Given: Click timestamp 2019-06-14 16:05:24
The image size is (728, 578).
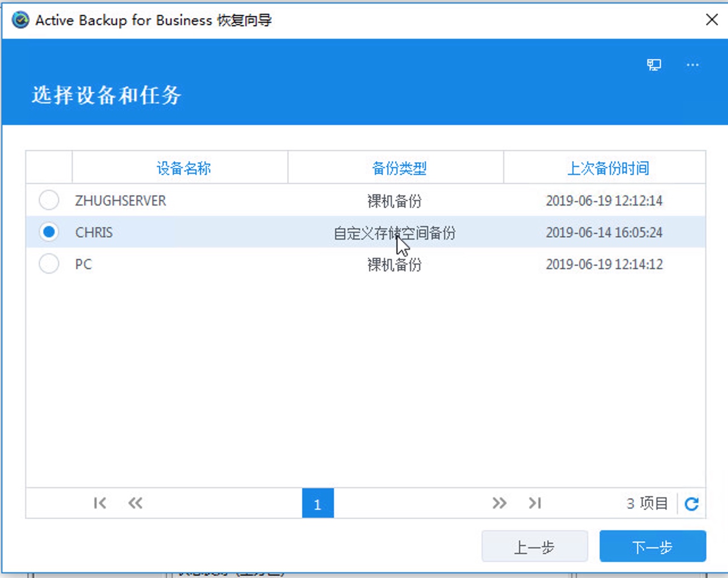Looking at the screenshot, I should [604, 232].
